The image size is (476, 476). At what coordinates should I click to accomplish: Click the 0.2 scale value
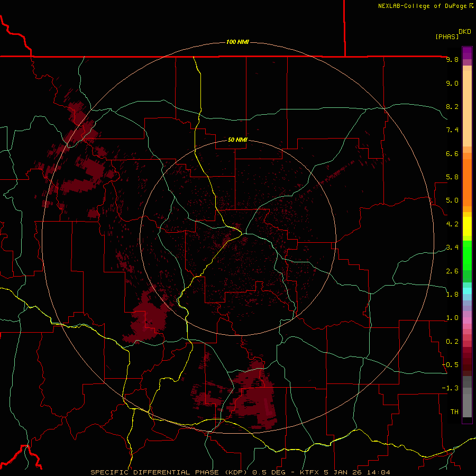click(x=452, y=342)
